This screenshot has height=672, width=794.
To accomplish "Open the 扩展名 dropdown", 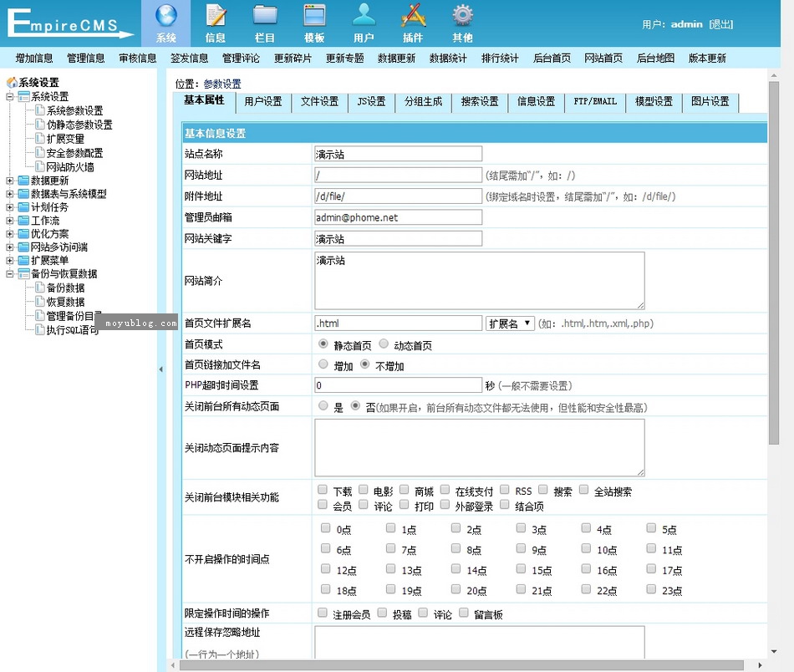I will tap(510, 323).
